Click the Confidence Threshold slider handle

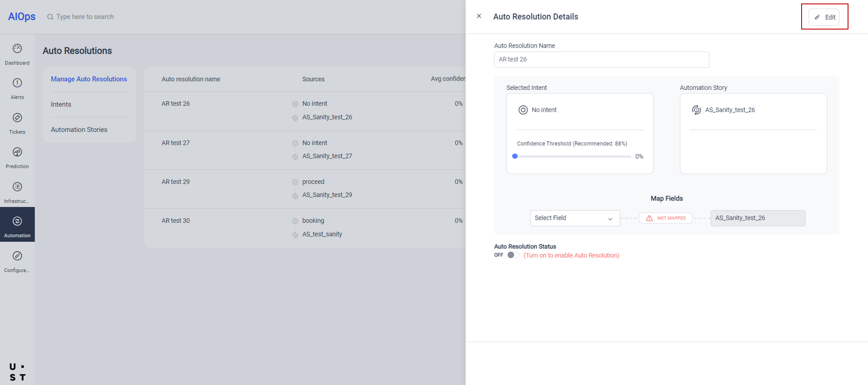point(515,156)
